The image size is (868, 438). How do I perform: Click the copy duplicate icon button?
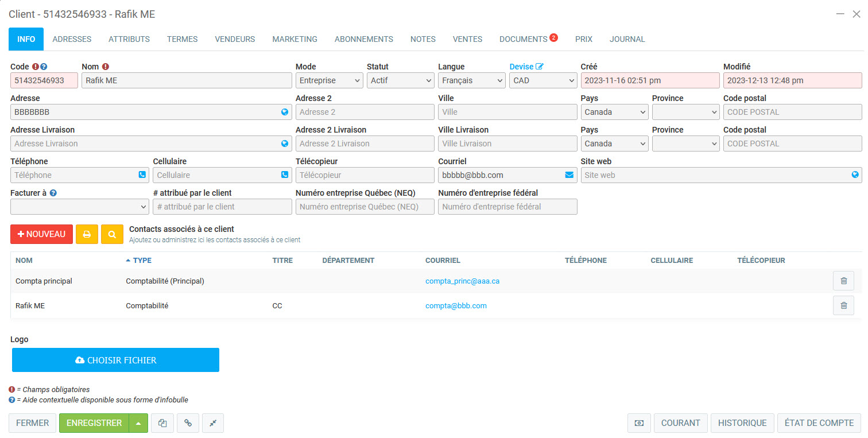[x=162, y=423]
